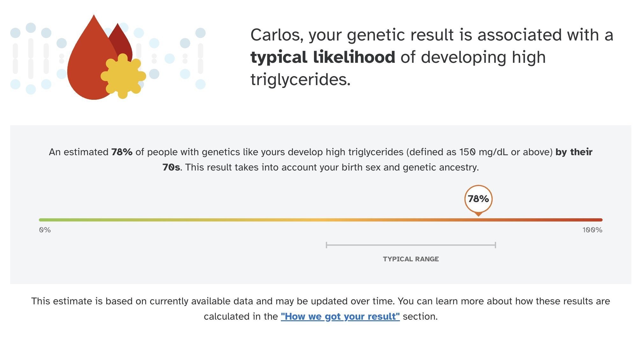Click the right end cap of typical range bracket
The height and width of the screenshot is (341, 644).
point(495,245)
